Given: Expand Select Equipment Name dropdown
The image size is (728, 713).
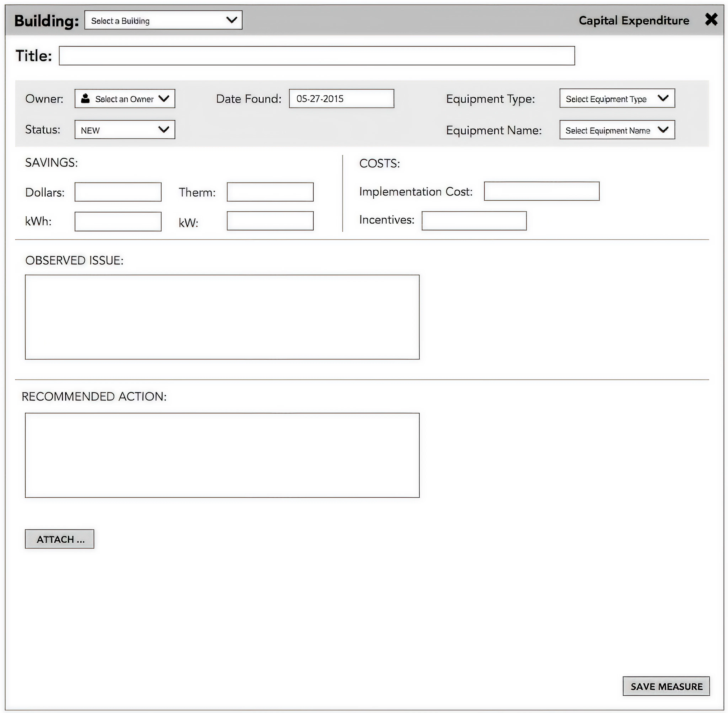Looking at the screenshot, I should click(617, 130).
